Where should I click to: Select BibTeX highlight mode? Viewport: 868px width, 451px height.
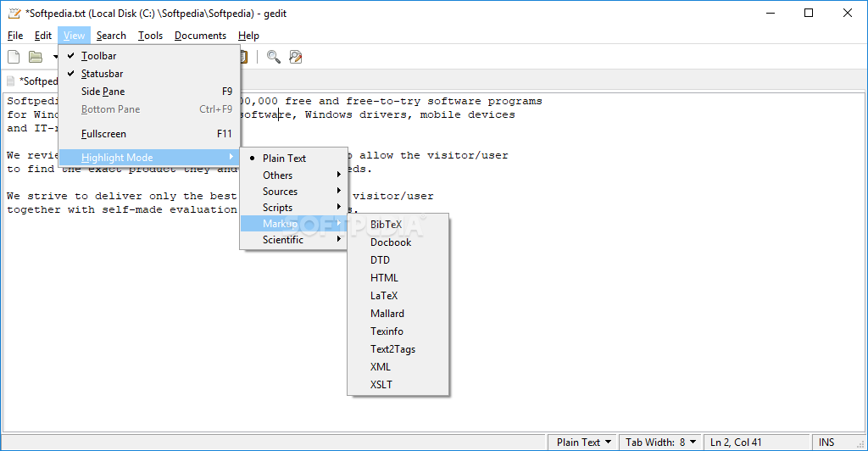(398, 225)
